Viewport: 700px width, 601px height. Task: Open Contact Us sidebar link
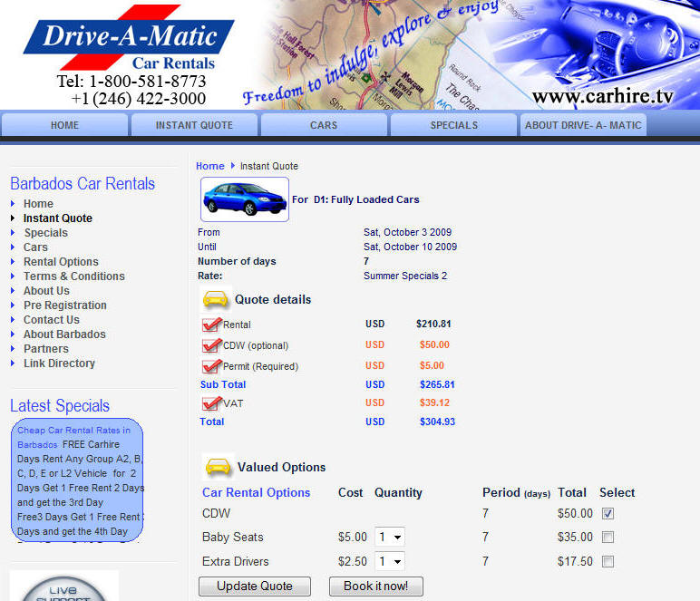pyautogui.click(x=52, y=319)
